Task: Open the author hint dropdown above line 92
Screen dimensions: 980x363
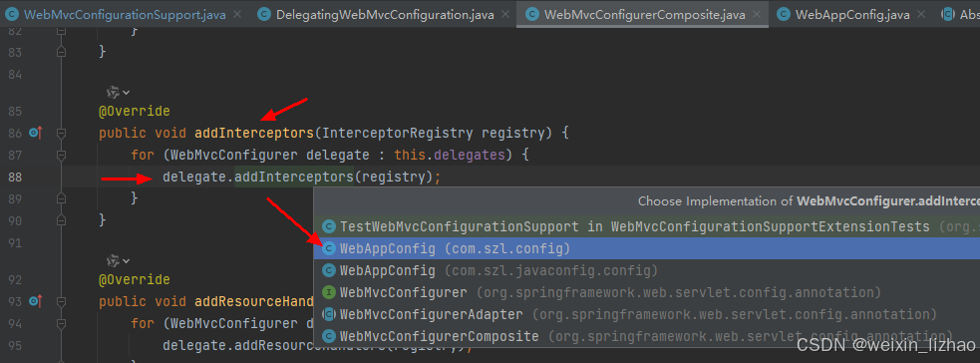Action: (x=118, y=260)
